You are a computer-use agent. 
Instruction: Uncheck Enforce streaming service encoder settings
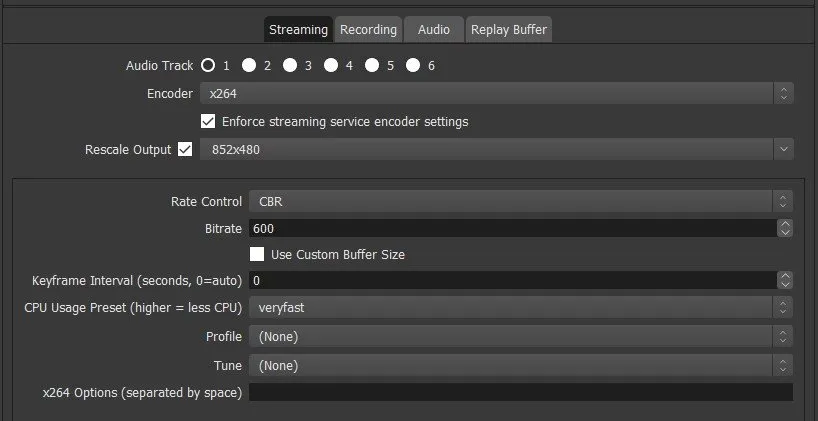pyautogui.click(x=208, y=122)
